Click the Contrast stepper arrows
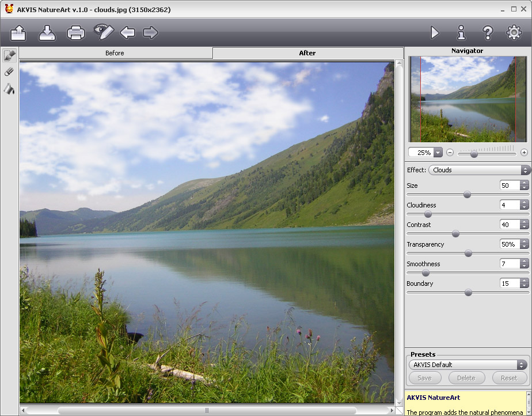The image size is (532, 416). (x=525, y=225)
